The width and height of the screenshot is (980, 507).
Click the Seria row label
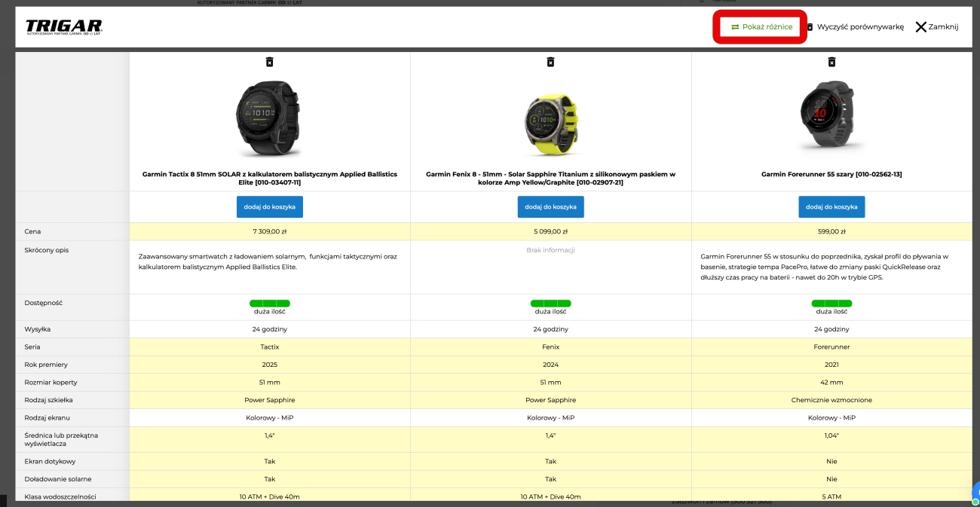[32, 347]
